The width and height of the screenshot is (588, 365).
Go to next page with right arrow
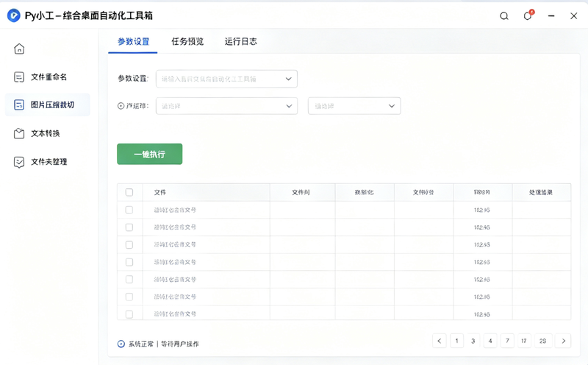coord(563,341)
